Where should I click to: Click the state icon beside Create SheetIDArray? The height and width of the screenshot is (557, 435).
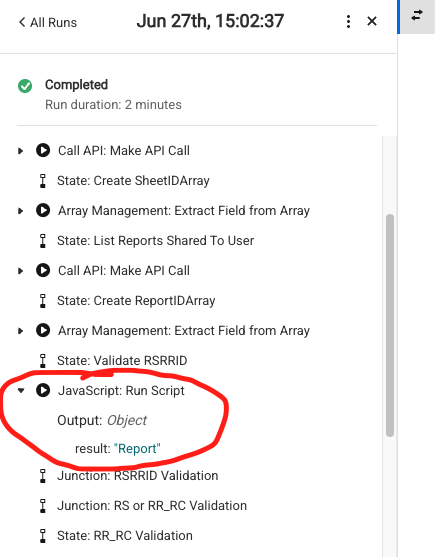click(x=43, y=181)
